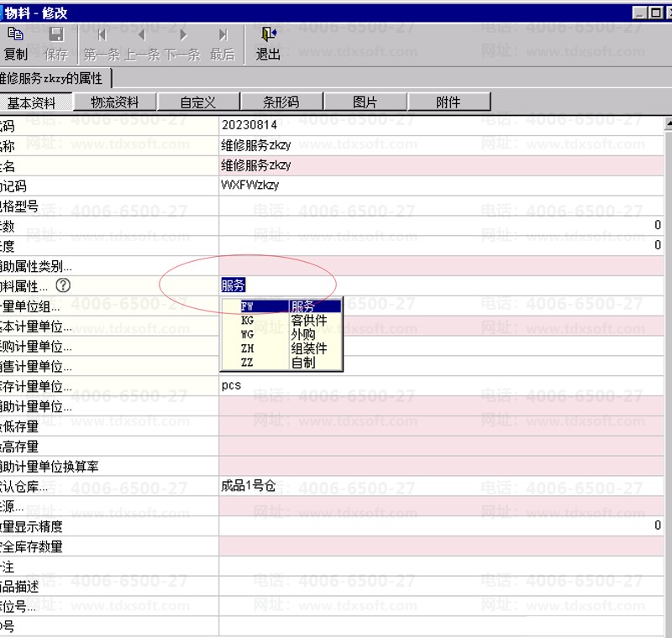The height and width of the screenshot is (638, 672).
Task: Click the empty 规格型号 value field
Action: [x=442, y=206]
